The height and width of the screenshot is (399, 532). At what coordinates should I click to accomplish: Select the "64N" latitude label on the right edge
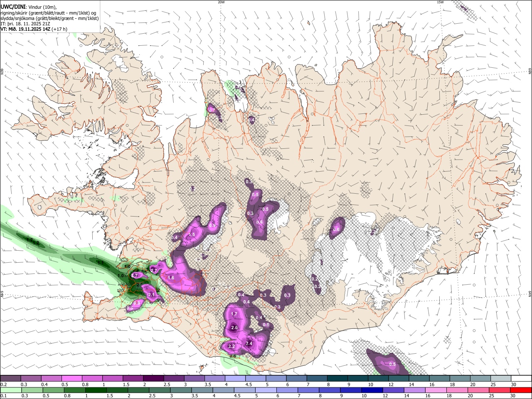pyautogui.click(x=530, y=294)
